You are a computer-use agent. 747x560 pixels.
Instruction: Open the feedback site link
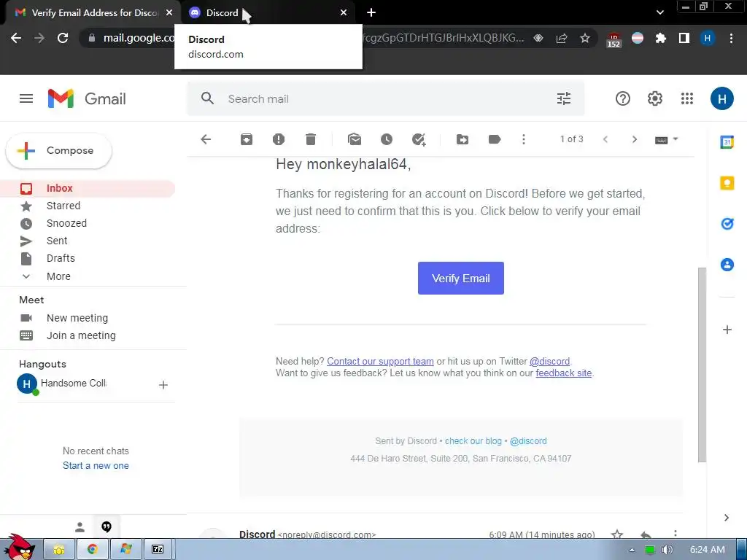[x=564, y=373]
